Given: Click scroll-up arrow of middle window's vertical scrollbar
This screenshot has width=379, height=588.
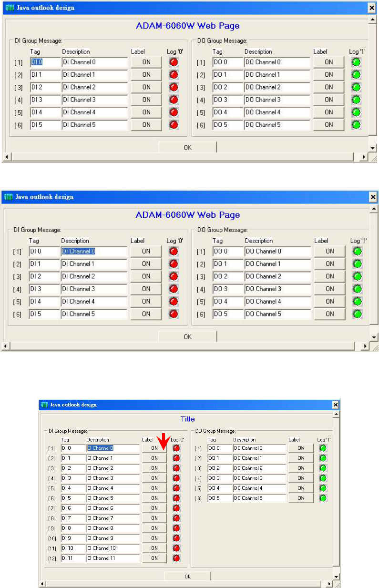Looking at the screenshot, I should [x=373, y=209].
